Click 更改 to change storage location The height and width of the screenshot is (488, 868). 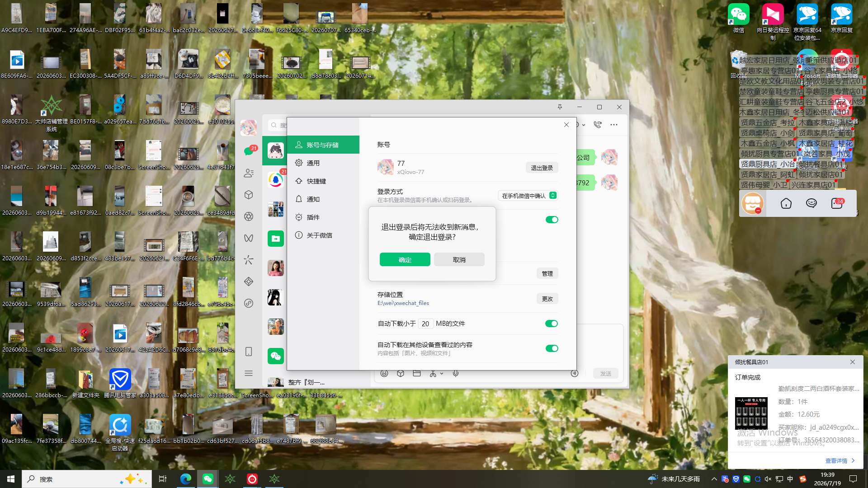click(547, 299)
